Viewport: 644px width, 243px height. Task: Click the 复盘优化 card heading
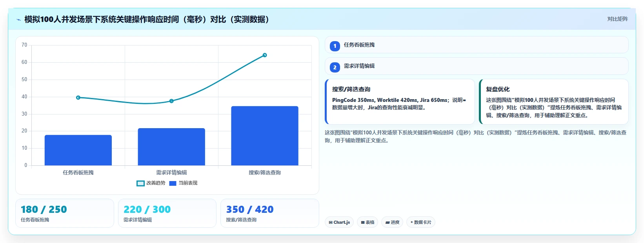(x=498, y=89)
